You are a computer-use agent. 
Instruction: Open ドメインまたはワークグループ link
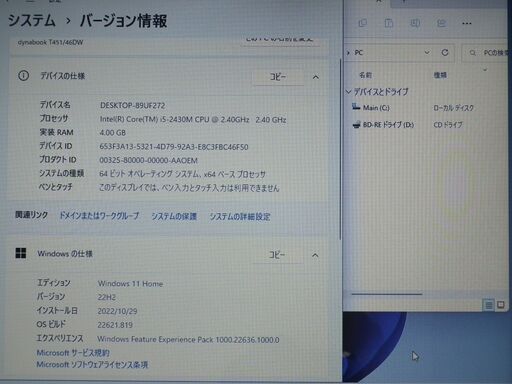tap(99, 216)
